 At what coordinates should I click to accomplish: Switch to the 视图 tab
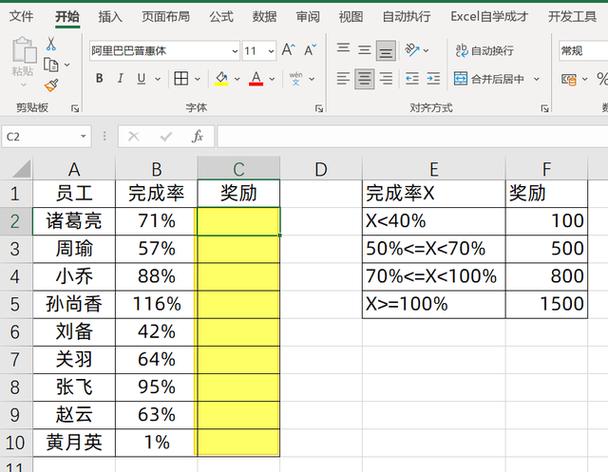coord(351,17)
